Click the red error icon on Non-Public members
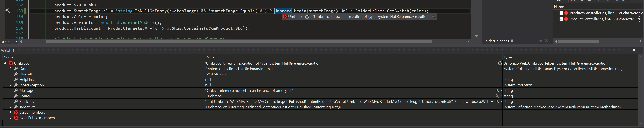The width and height of the screenshot is (644, 128). 16,118
